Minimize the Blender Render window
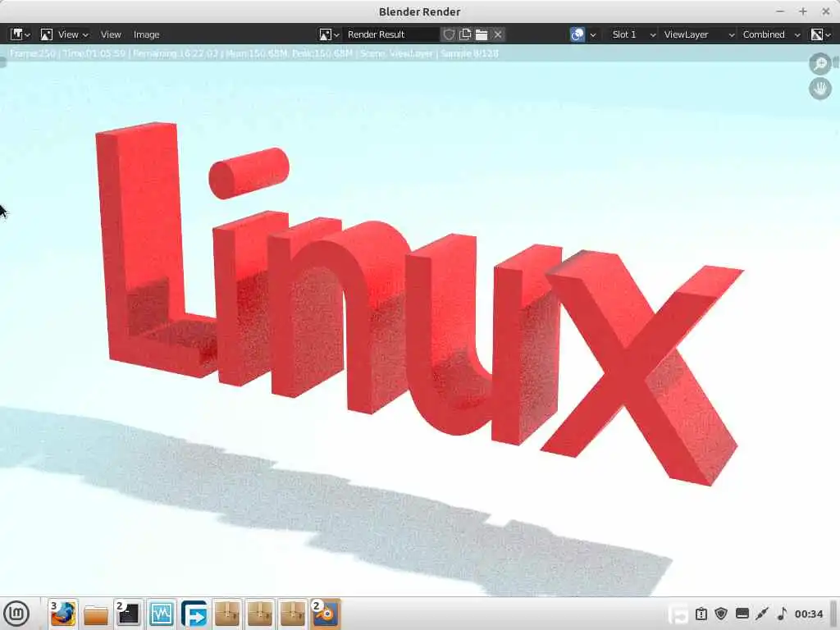840x630 pixels. tap(780, 11)
